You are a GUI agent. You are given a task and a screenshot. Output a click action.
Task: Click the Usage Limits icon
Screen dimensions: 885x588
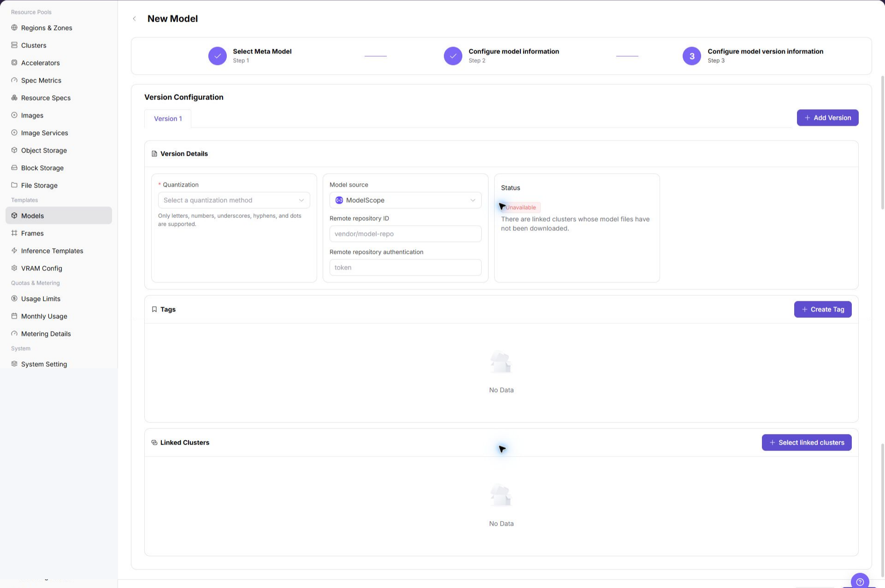point(14,299)
